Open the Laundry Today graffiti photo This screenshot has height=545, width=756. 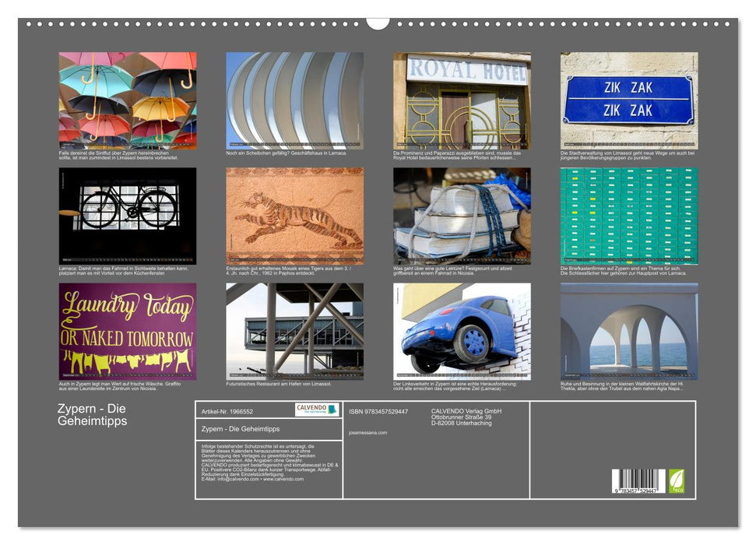coord(128,331)
